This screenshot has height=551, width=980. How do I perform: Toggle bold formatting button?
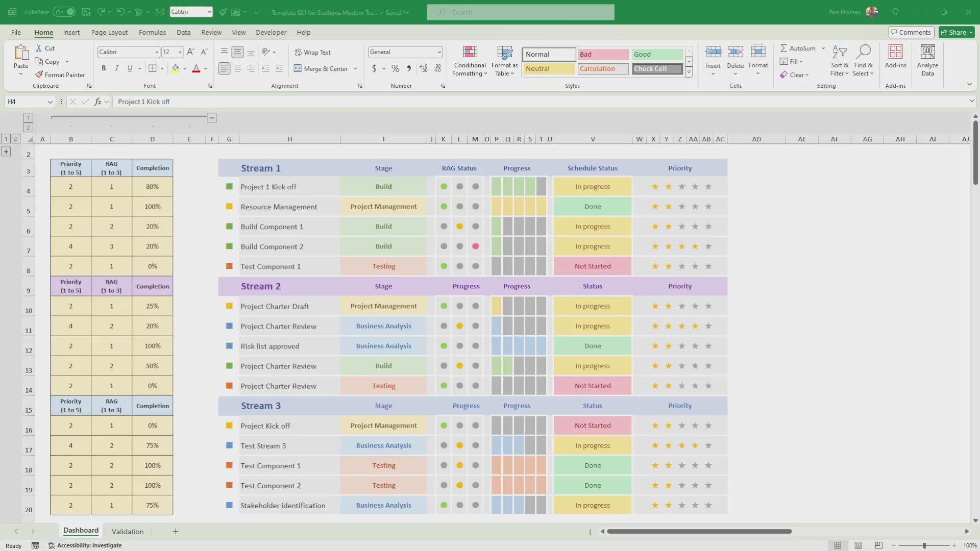pyautogui.click(x=104, y=68)
